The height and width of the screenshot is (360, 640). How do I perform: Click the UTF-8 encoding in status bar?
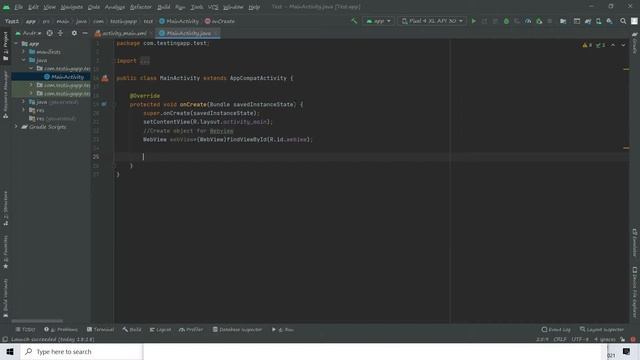click(x=580, y=339)
